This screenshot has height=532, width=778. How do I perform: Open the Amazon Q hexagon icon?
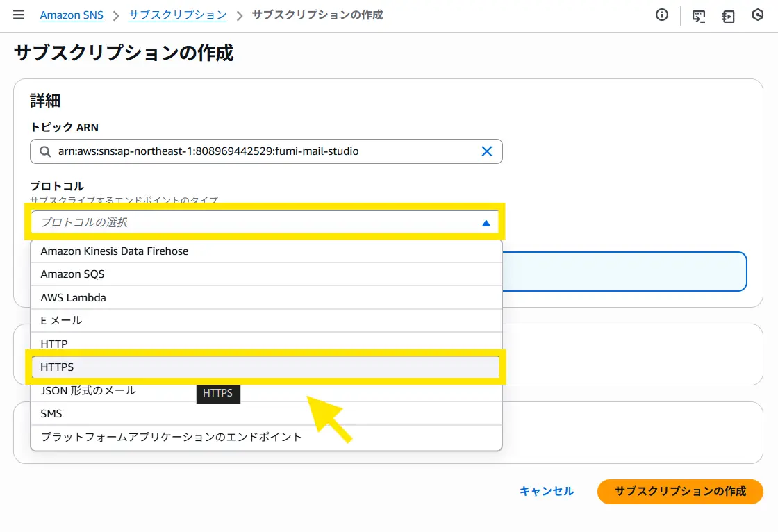pos(758,15)
